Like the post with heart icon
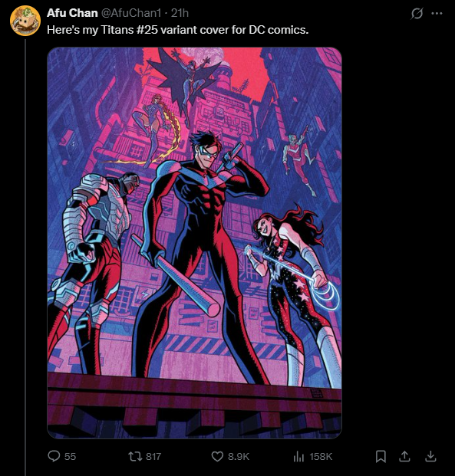 tap(217, 456)
